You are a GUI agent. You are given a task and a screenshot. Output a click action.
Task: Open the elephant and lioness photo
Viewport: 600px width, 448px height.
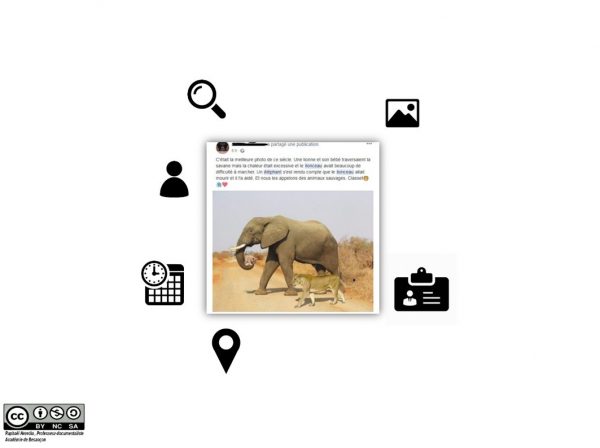coord(293,251)
